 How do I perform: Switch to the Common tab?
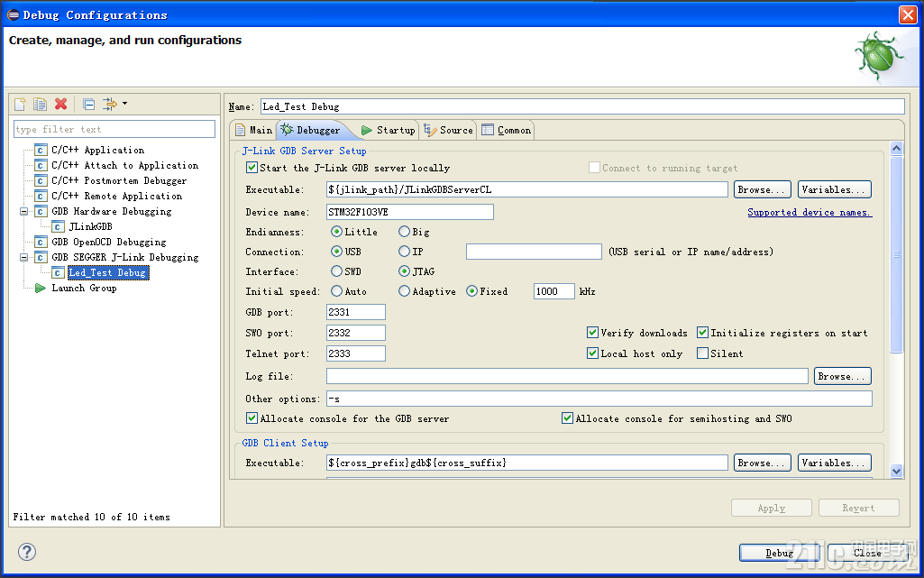tap(507, 130)
